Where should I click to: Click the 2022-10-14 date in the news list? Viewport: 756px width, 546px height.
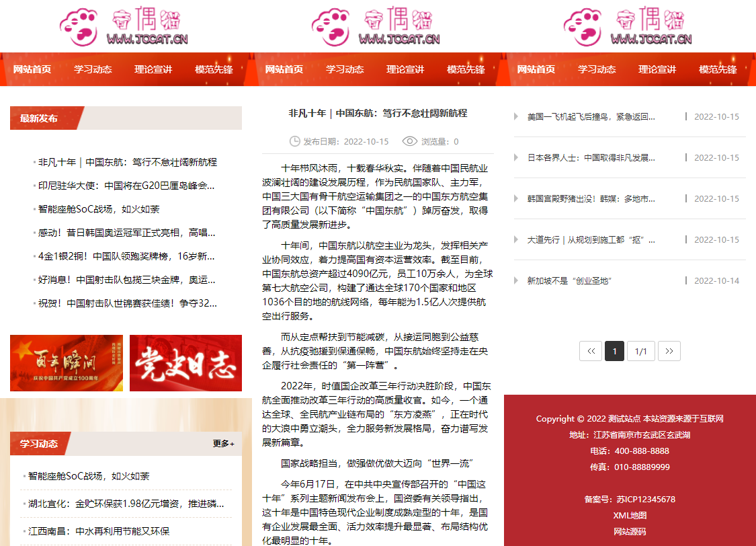[716, 280]
